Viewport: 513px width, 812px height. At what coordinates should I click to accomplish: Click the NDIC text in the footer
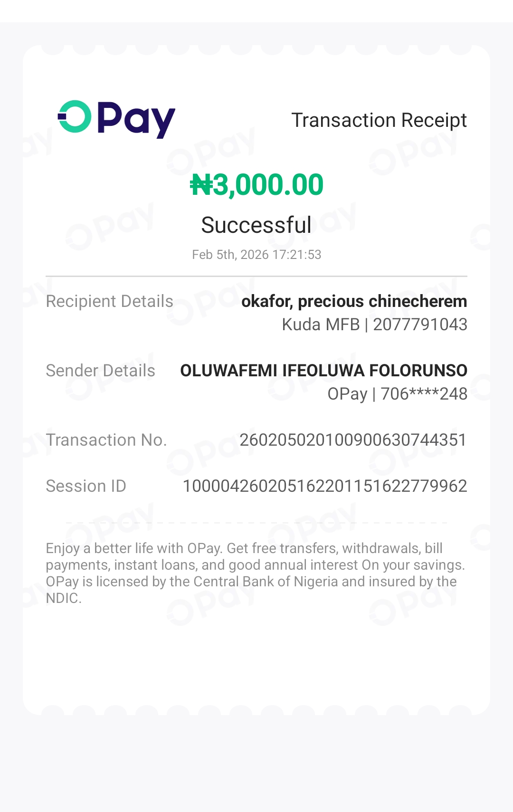pos(62,598)
